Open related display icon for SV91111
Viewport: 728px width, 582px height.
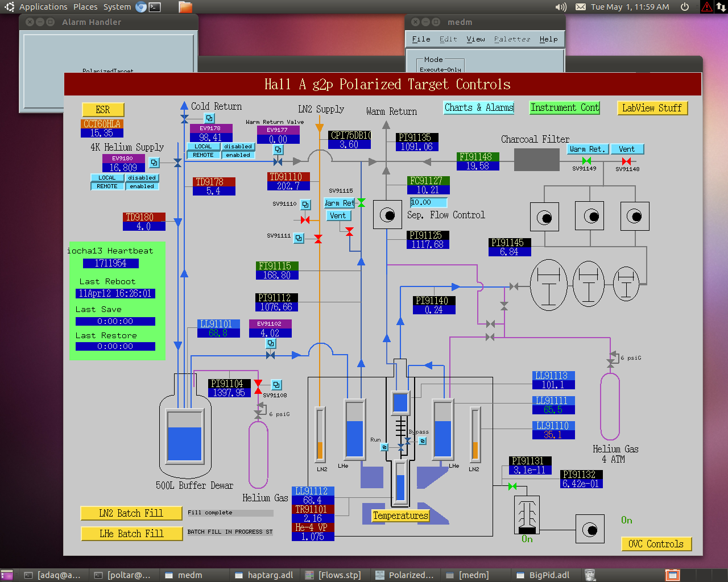[299, 238]
